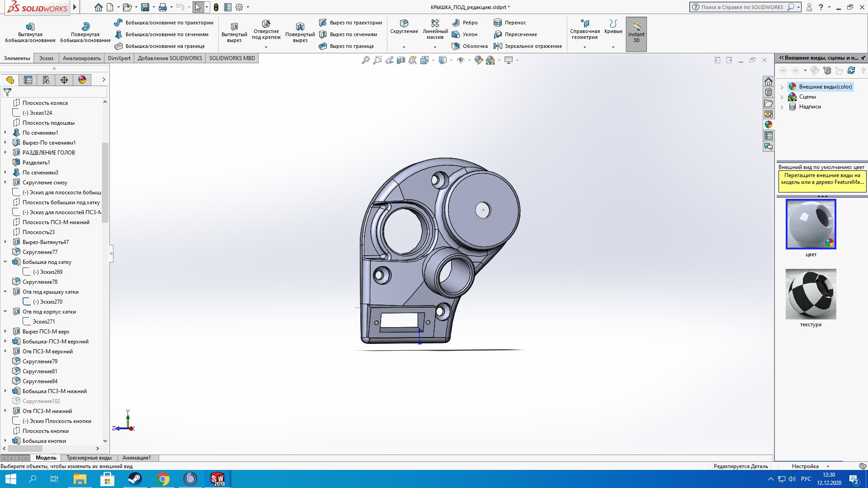
Task: Switch to the Анализировать tab
Action: pos(81,58)
